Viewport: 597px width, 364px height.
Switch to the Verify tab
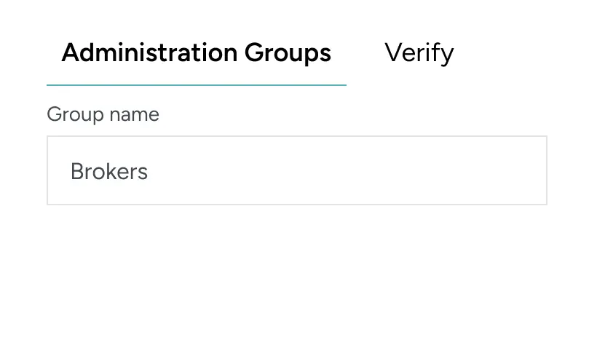[419, 53]
